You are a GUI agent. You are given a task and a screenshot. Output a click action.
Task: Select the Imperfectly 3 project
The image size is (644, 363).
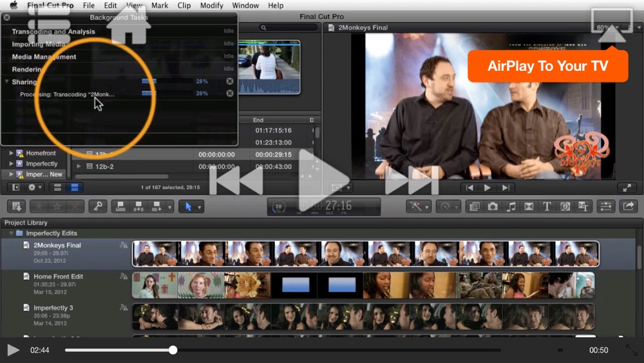[53, 308]
